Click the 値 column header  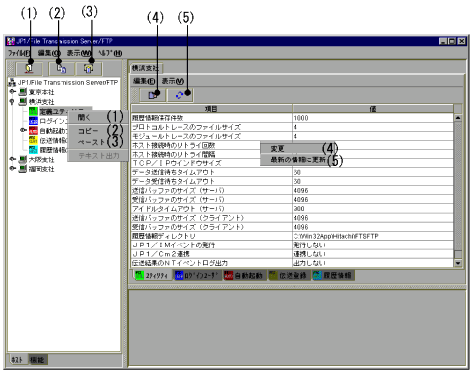(373, 109)
